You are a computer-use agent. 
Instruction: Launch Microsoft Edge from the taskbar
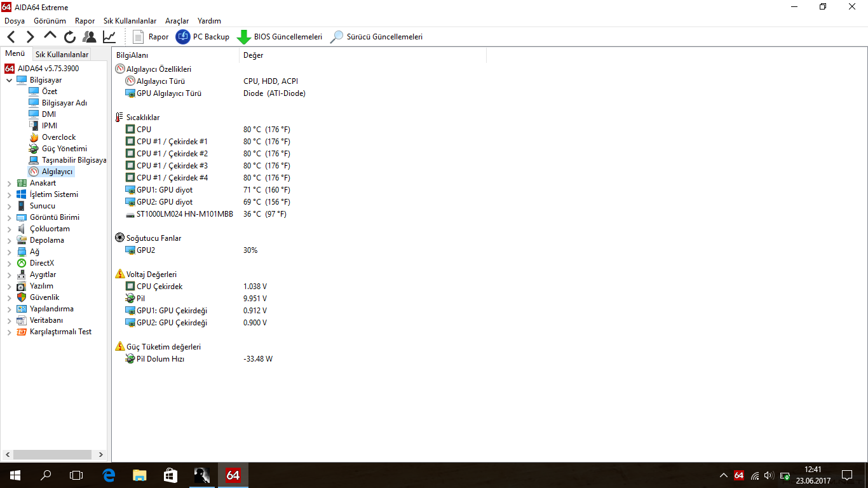[109, 475]
